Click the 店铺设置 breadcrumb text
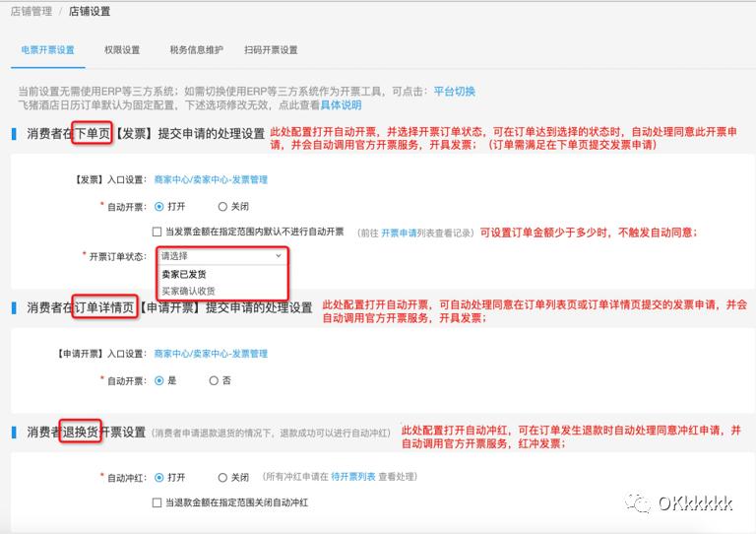Viewport: 756px width, 534px height. [90, 12]
